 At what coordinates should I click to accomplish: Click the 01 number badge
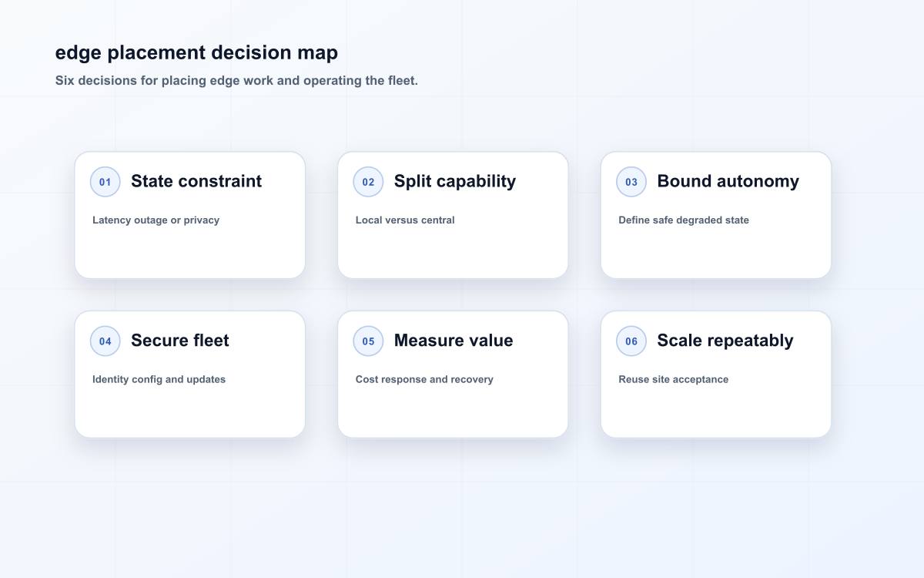(105, 182)
